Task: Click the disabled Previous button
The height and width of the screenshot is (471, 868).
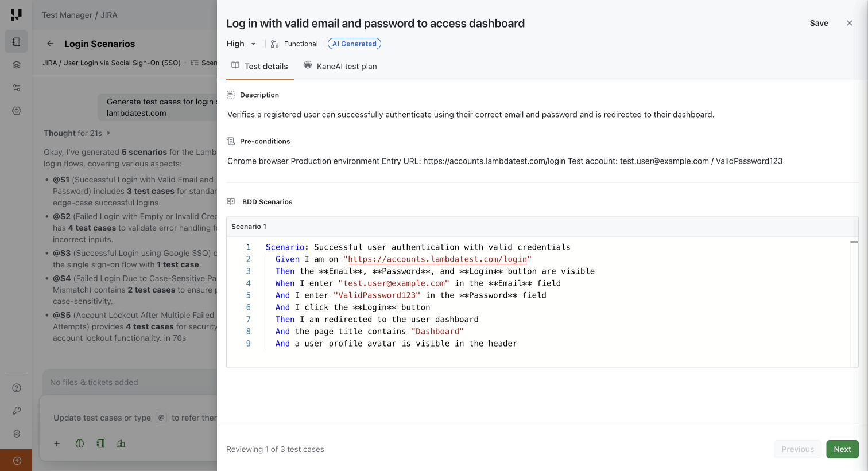Action: click(x=797, y=449)
